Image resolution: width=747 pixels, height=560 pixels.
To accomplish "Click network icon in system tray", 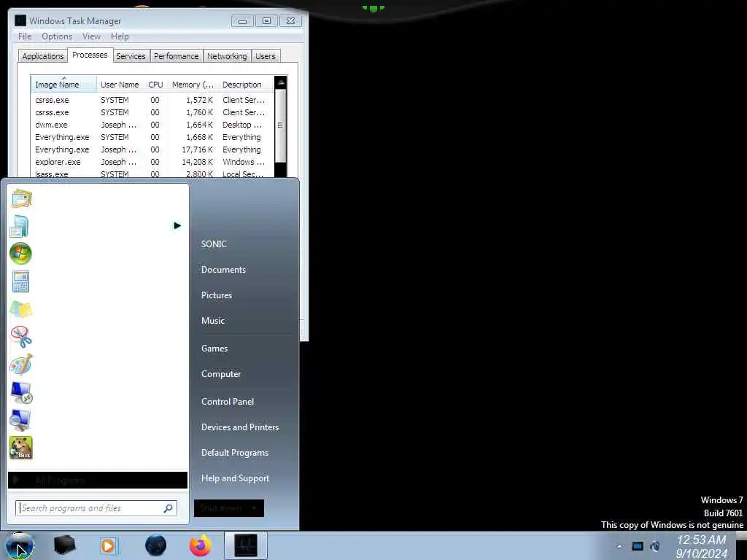I will pos(638,547).
